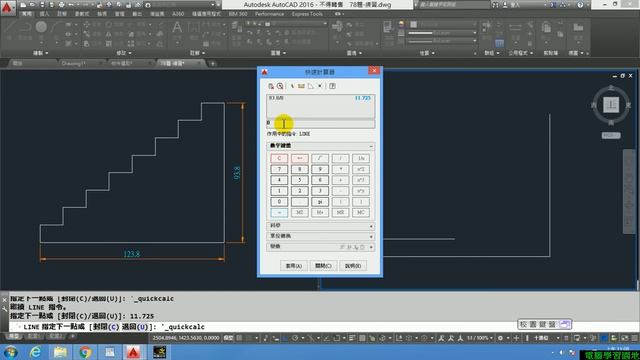This screenshot has height=360, width=640.
Task: Click the QuickCalc expression input field
Action: coord(320,123)
